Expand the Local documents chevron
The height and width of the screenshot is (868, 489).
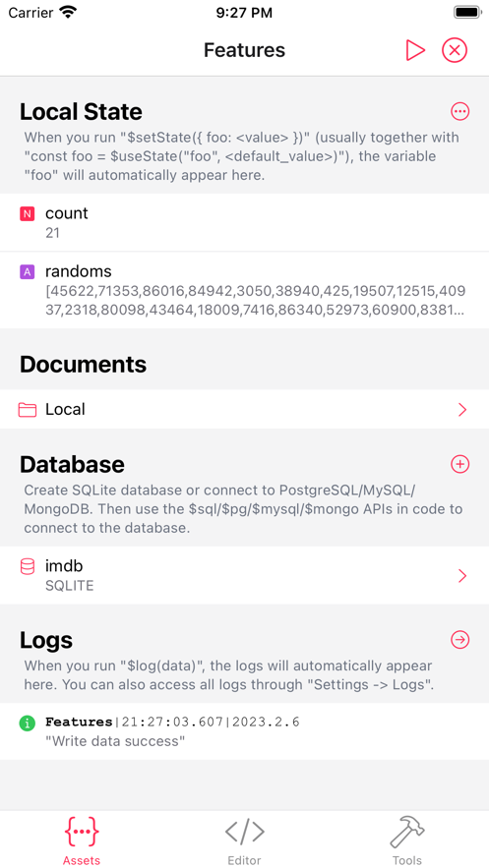tap(462, 410)
